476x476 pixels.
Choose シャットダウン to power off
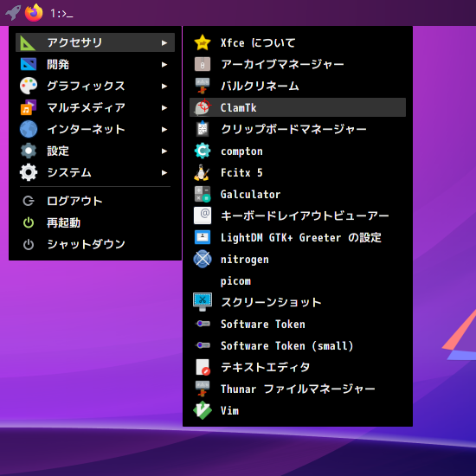[x=95, y=244]
